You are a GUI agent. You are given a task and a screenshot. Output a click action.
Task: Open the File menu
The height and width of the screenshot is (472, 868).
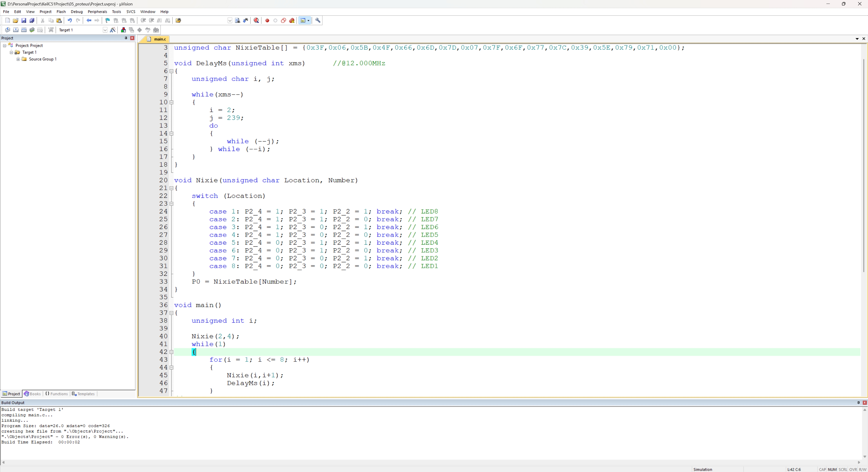[6, 12]
